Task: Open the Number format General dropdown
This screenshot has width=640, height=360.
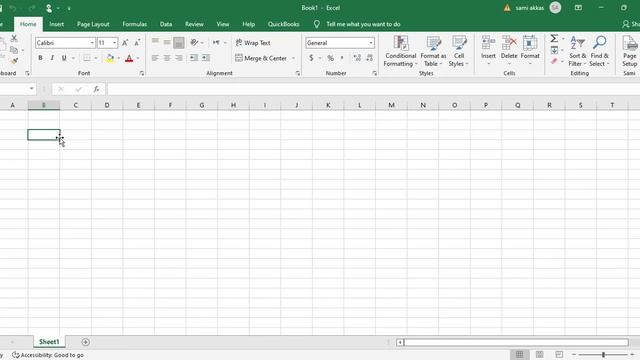Action: point(371,43)
